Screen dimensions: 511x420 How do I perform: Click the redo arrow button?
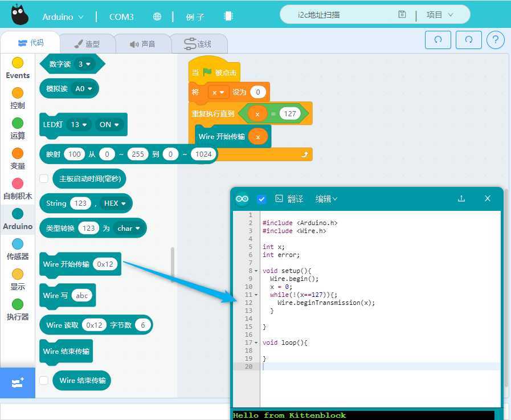(x=469, y=40)
